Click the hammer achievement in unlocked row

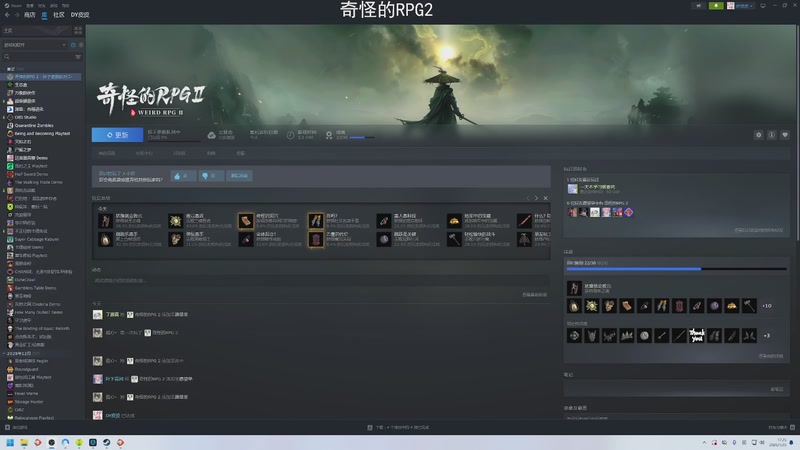749,306
